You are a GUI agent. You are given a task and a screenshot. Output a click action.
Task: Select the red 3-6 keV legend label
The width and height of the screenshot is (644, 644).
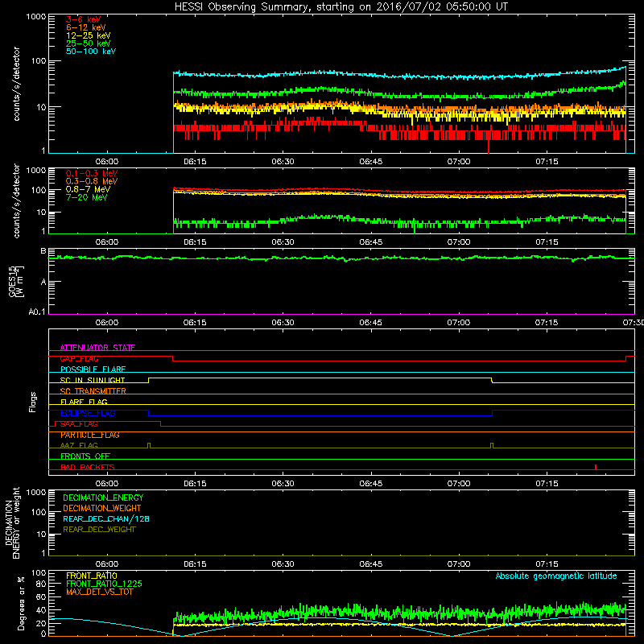pos(84,19)
